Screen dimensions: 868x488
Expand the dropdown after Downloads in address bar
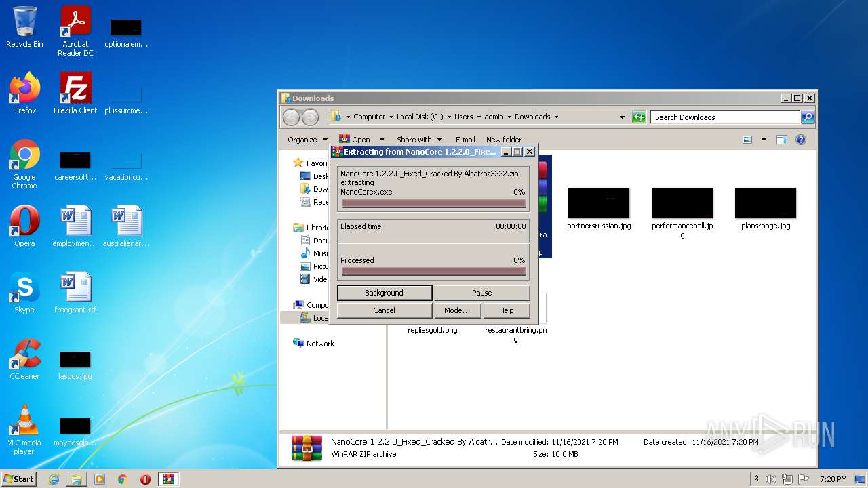[x=556, y=117]
